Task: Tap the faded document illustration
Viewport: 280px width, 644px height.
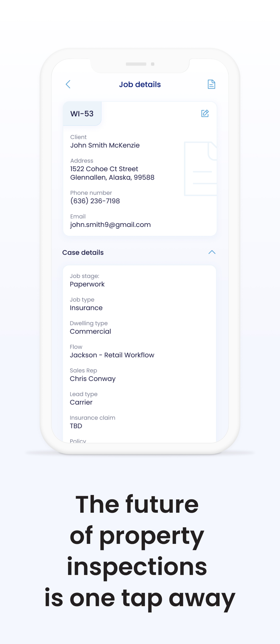Action: pyautogui.click(x=200, y=169)
